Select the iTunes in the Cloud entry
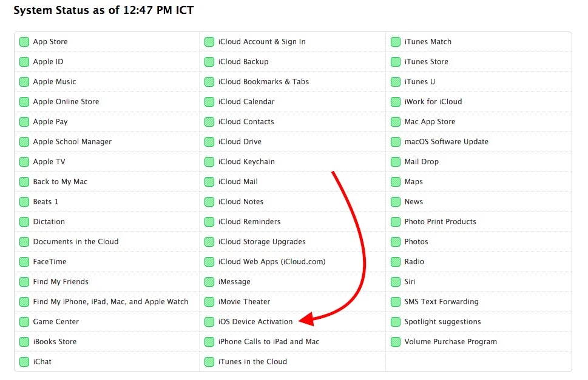588x380 pixels. [x=252, y=362]
